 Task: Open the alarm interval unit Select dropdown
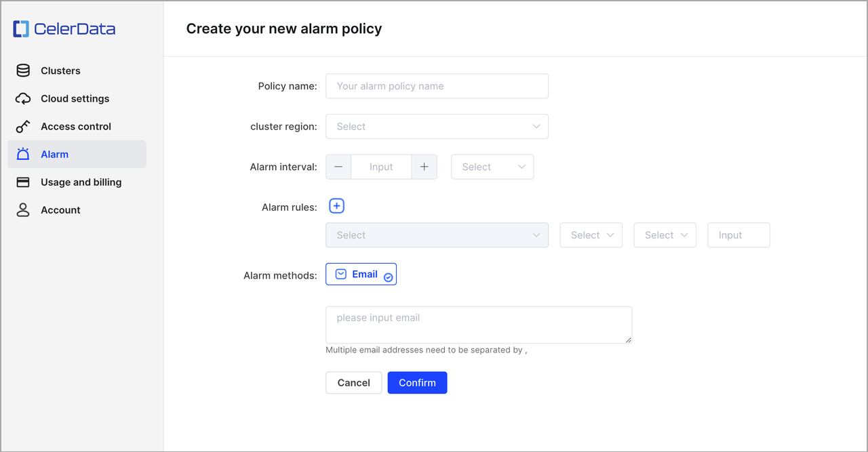tap(492, 166)
